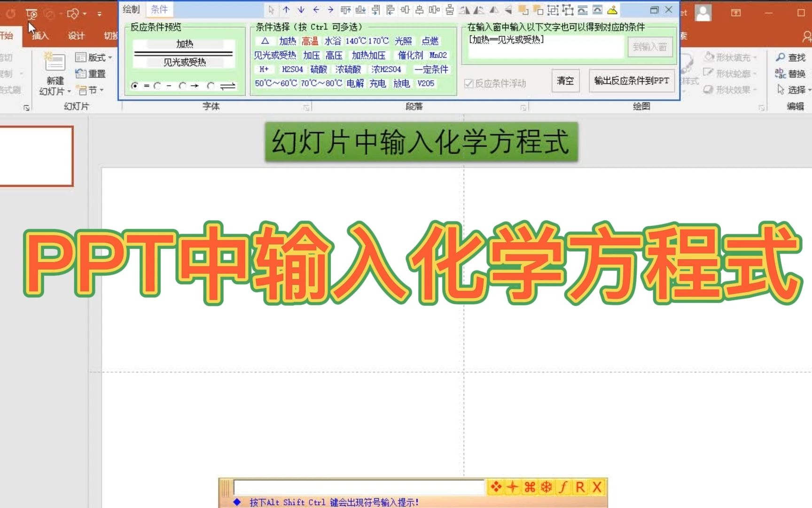Click the move right arrow icon
This screenshot has width=812, height=508.
(330, 9)
